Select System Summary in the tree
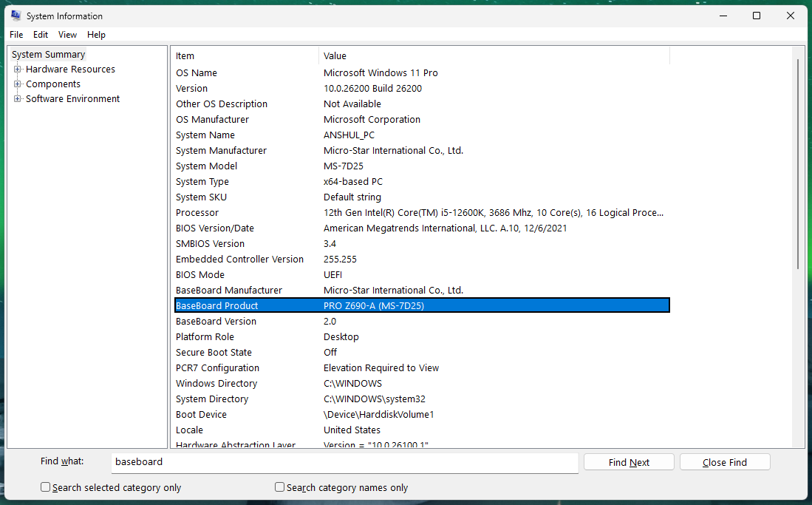This screenshot has width=812, height=505. [48, 55]
